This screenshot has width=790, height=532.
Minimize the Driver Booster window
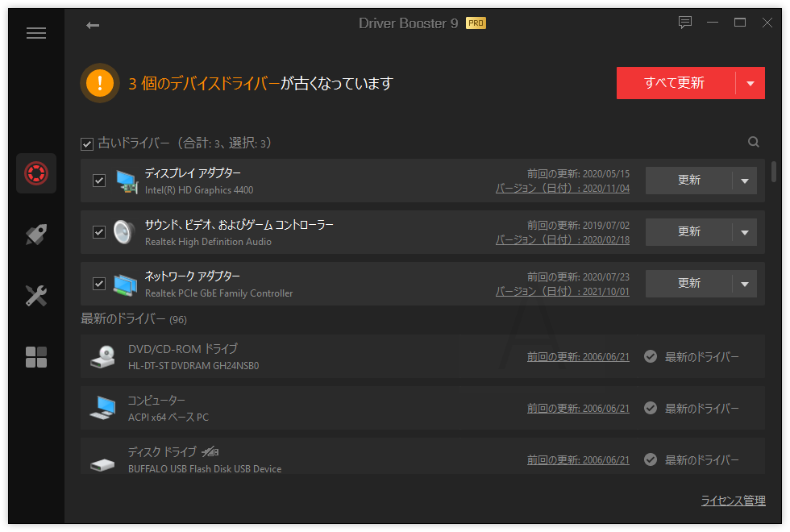tap(713, 23)
